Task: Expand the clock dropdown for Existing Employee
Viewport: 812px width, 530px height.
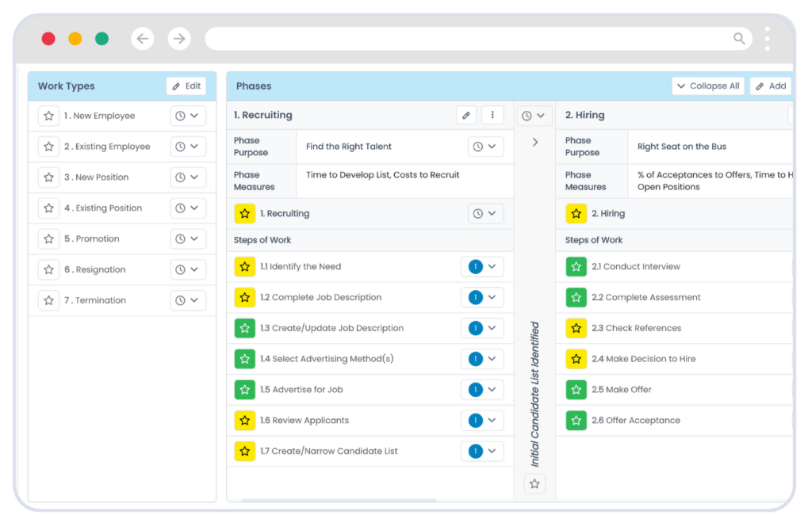Action: coord(188,147)
